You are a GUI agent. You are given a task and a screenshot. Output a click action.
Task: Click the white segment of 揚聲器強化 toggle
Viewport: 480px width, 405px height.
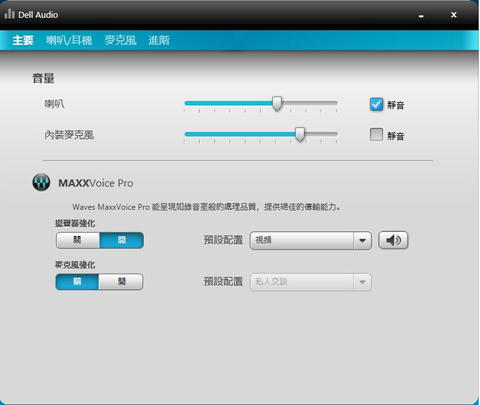click(78, 240)
